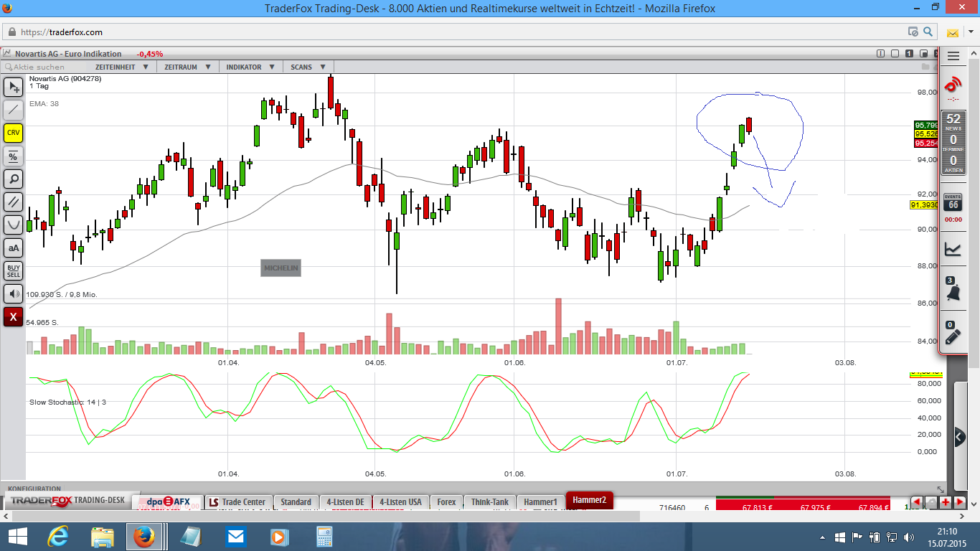Open the line chart icon in sidebar
Image resolution: width=980 pixels, height=551 pixels.
(953, 249)
